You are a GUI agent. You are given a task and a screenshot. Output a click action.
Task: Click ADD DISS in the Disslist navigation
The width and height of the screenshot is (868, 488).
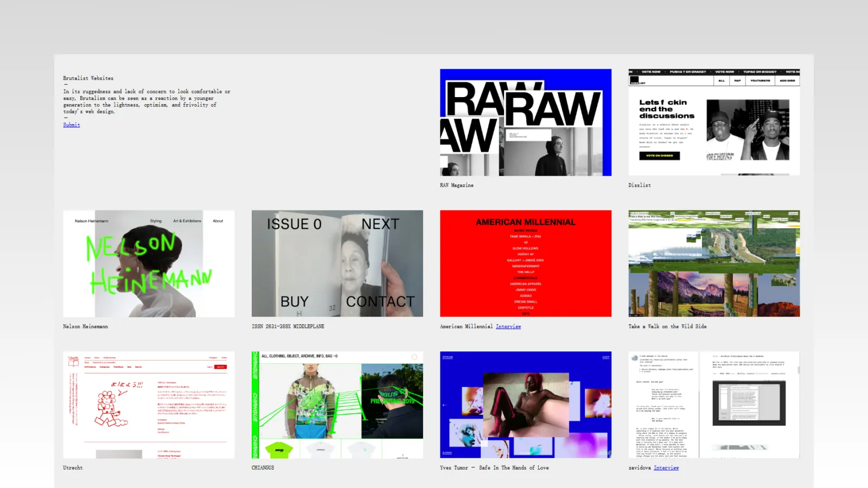[x=787, y=80]
